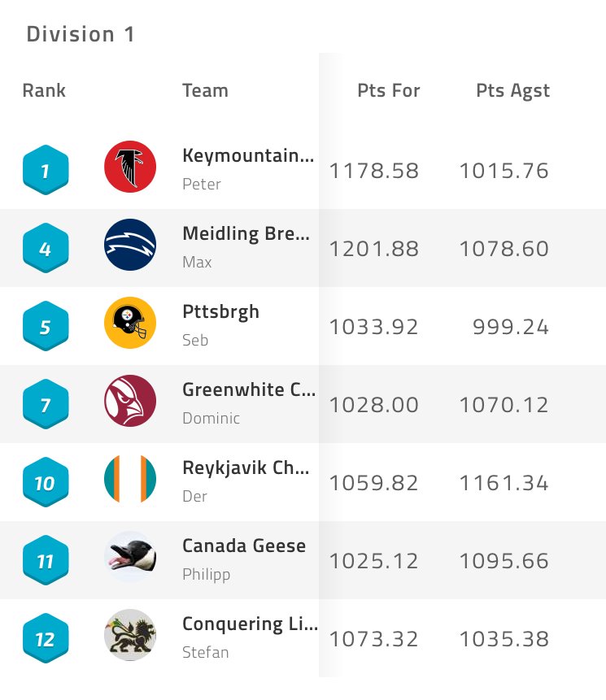Click the Chargers lightning bolt team logo
606x700 pixels.
tap(130, 245)
